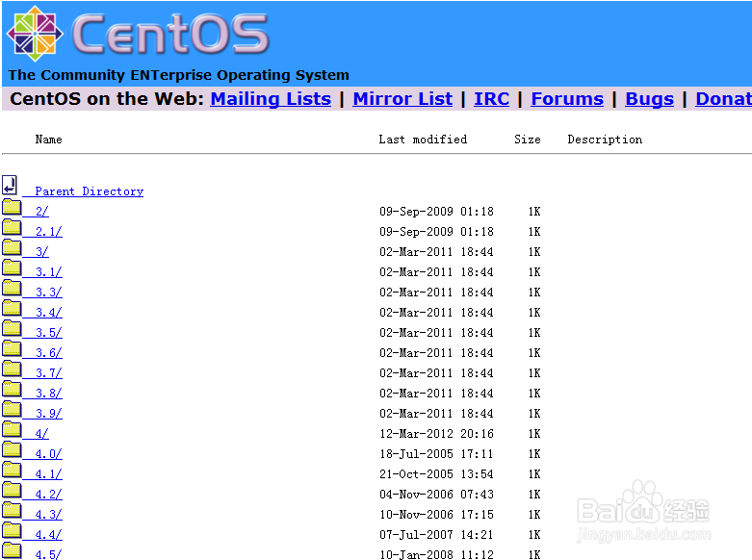Open the Mailing Lists link
Image resolution: width=752 pixels, height=560 pixels.
271,99
